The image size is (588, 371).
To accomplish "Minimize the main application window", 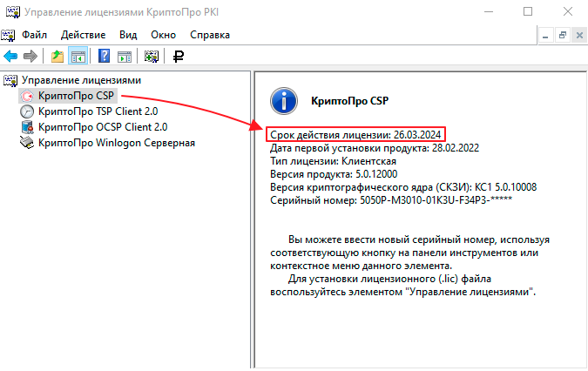I will click(x=489, y=11).
